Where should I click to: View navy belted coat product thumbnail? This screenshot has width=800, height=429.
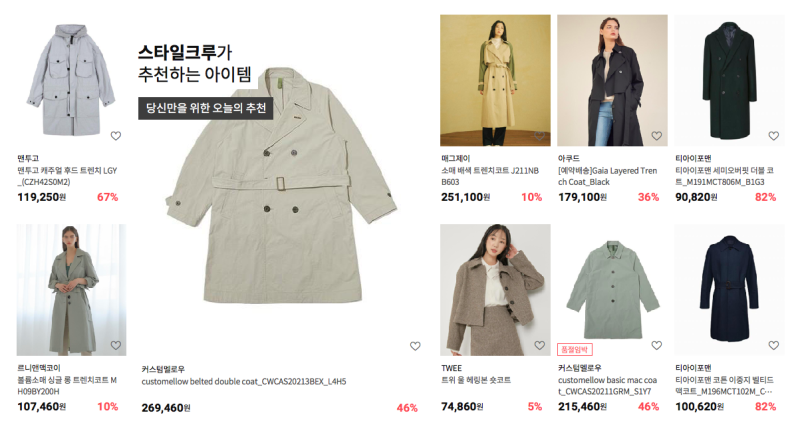pyautogui.click(x=730, y=290)
